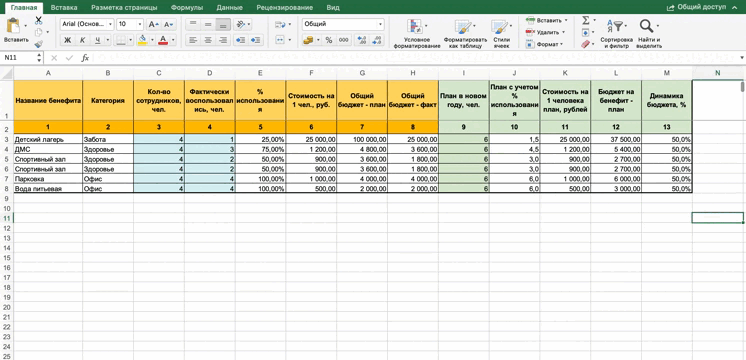
Task: Select cell with 100 000,00
Action: (x=362, y=139)
